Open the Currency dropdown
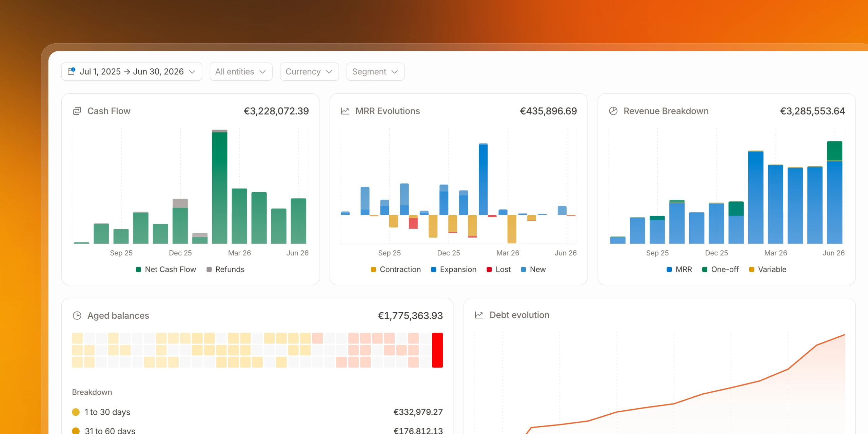Viewport: 868px width, 434px height. pos(309,72)
